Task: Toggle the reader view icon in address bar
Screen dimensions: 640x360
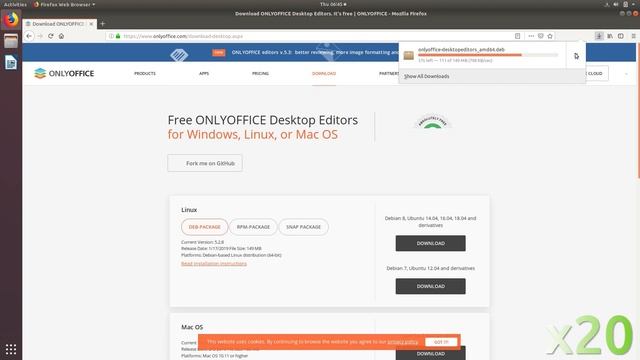Action: 518,36
